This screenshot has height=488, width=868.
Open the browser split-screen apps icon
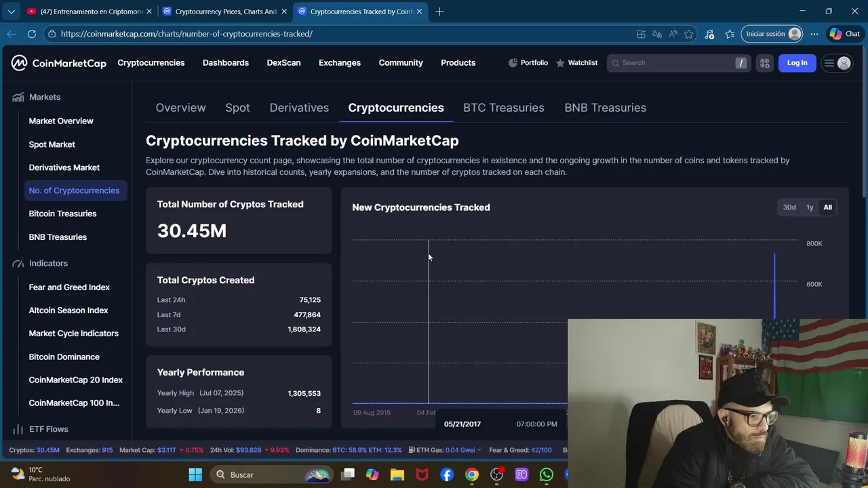point(641,34)
